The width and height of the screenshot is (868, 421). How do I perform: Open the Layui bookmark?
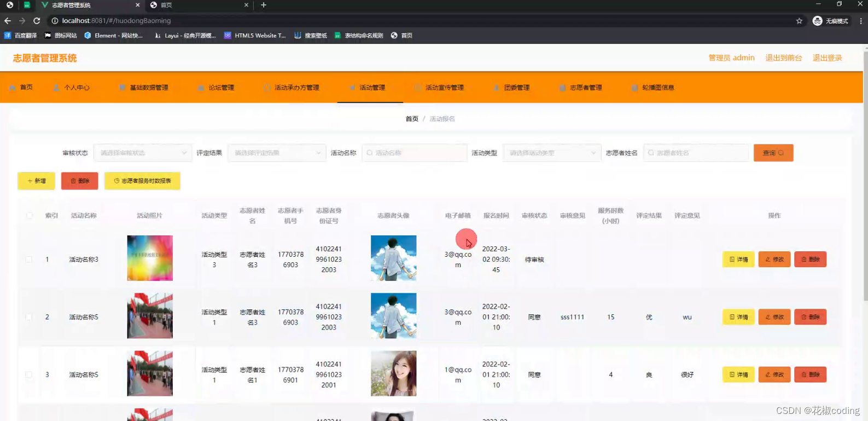[185, 36]
